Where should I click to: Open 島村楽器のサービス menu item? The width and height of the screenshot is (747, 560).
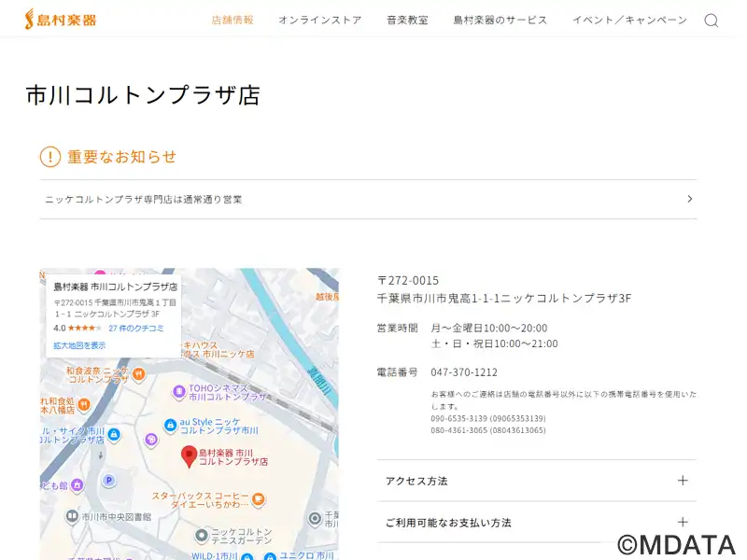(500, 20)
